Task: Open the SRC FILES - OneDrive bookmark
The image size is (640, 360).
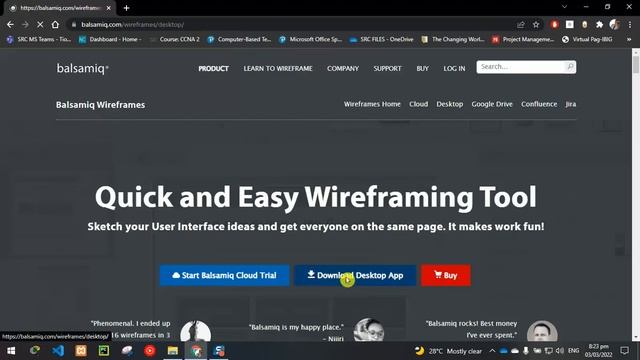Action: pyautogui.click(x=382, y=39)
